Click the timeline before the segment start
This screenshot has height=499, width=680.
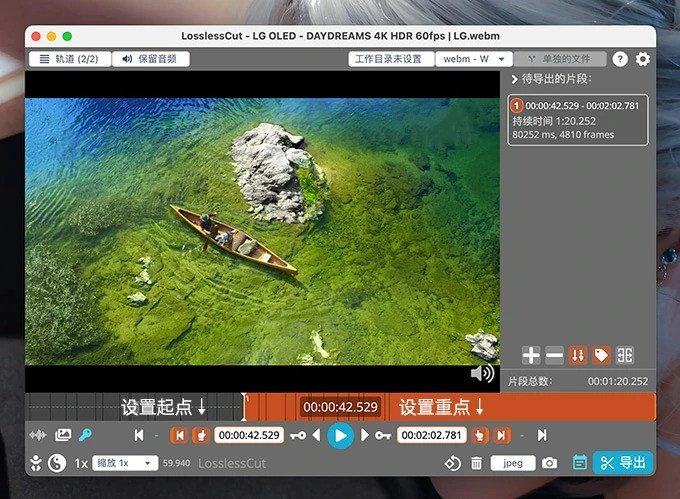coord(134,407)
